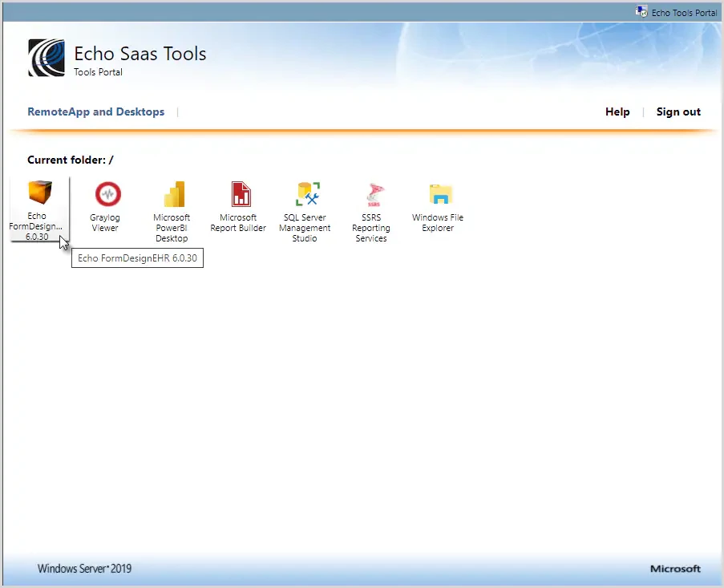Screen dimensions: 724x588
Task: Open the Graylog Viewer app icon
Action: pos(108,193)
